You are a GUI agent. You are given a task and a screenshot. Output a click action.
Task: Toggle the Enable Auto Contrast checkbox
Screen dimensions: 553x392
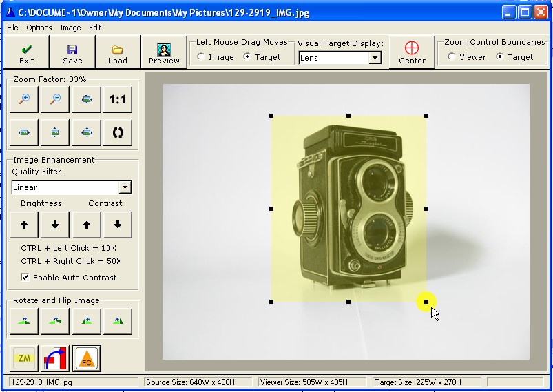click(x=25, y=278)
